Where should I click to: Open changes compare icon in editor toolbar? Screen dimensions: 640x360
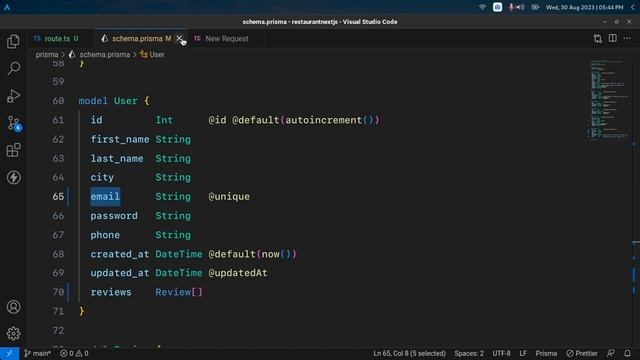pos(598,38)
